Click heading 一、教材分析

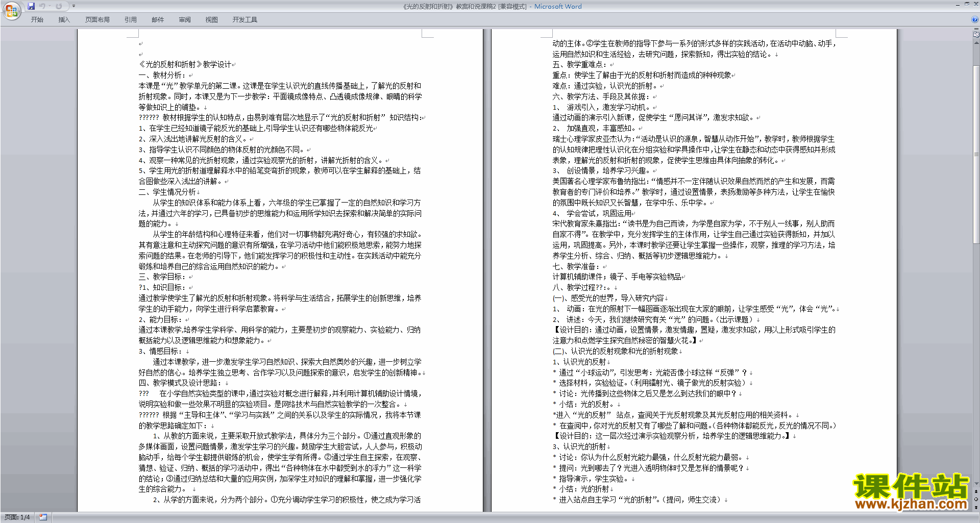click(x=162, y=75)
